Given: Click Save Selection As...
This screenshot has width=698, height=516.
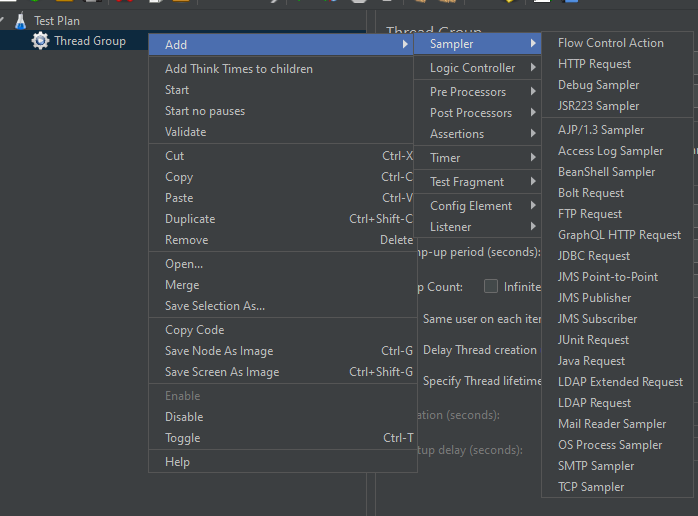Looking at the screenshot, I should click(281, 306).
